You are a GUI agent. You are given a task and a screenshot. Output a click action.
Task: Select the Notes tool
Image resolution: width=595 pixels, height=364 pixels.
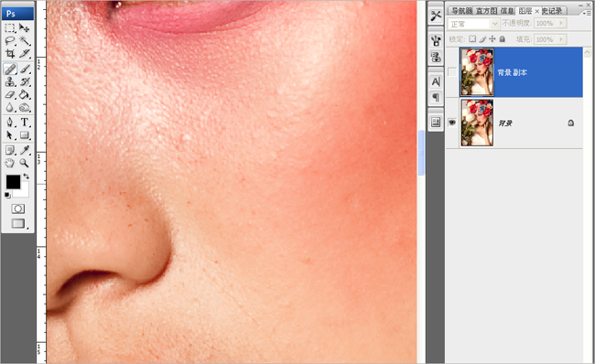(10, 150)
